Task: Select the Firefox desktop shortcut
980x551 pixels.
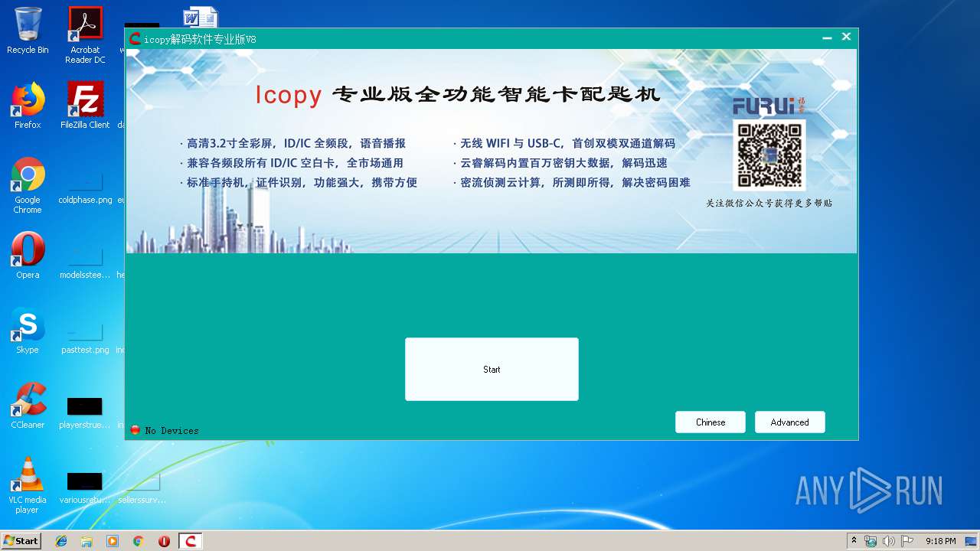Action: [28, 106]
